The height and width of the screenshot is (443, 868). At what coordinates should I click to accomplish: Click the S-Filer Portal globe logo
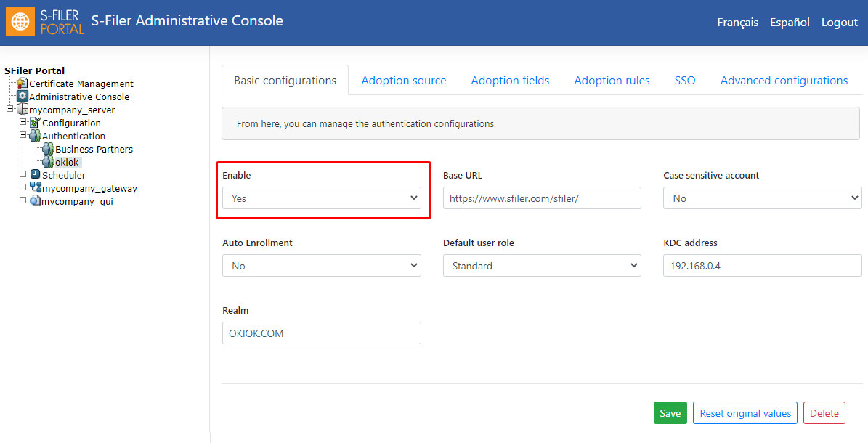point(20,22)
